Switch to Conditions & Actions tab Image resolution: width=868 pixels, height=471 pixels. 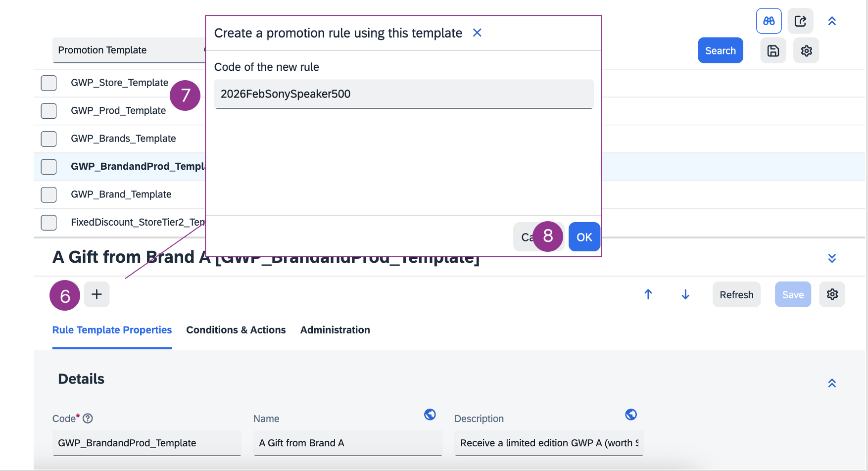point(236,330)
